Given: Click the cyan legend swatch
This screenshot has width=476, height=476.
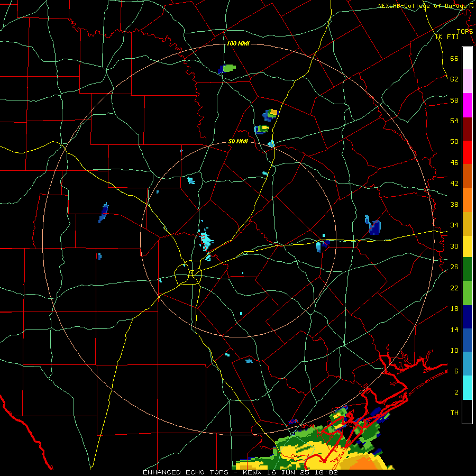Looking at the screenshot, I should click(x=467, y=388).
